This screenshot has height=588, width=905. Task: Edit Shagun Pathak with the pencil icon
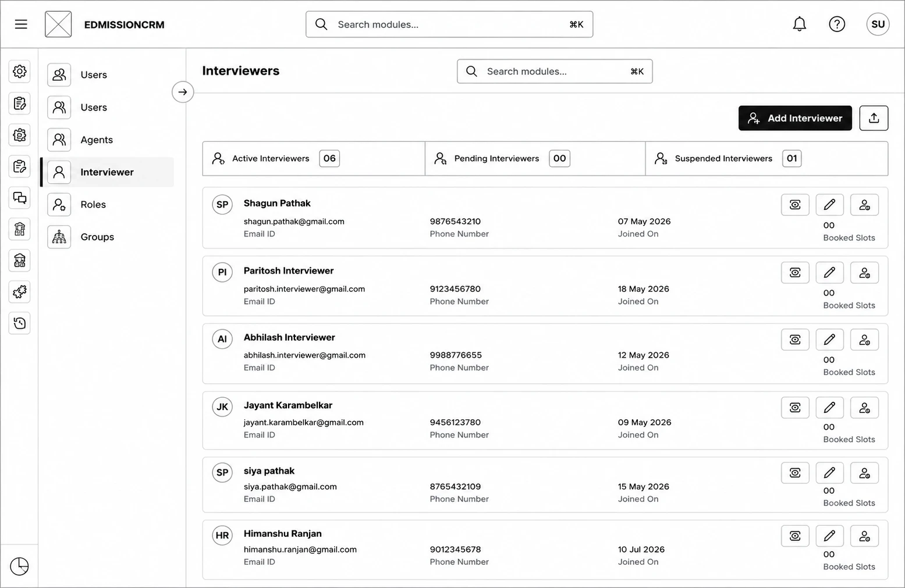[829, 205]
